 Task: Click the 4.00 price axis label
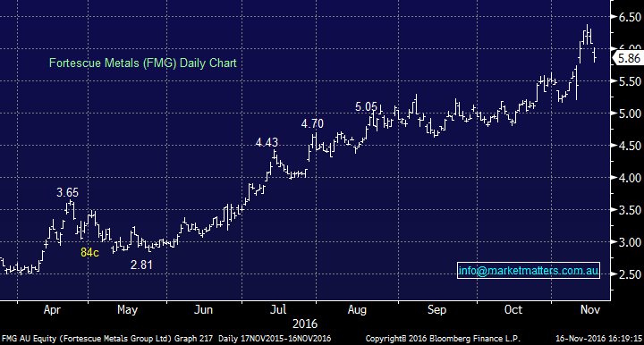tap(631, 178)
